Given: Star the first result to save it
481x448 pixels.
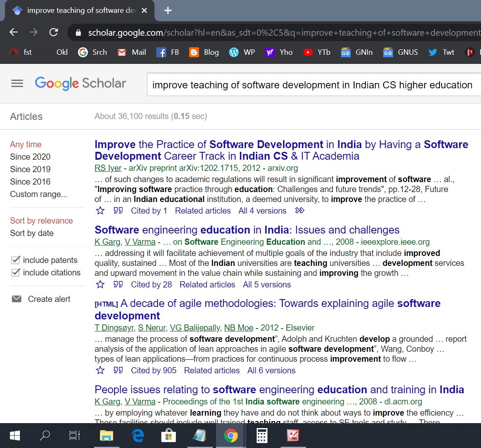Looking at the screenshot, I should click(100, 211).
